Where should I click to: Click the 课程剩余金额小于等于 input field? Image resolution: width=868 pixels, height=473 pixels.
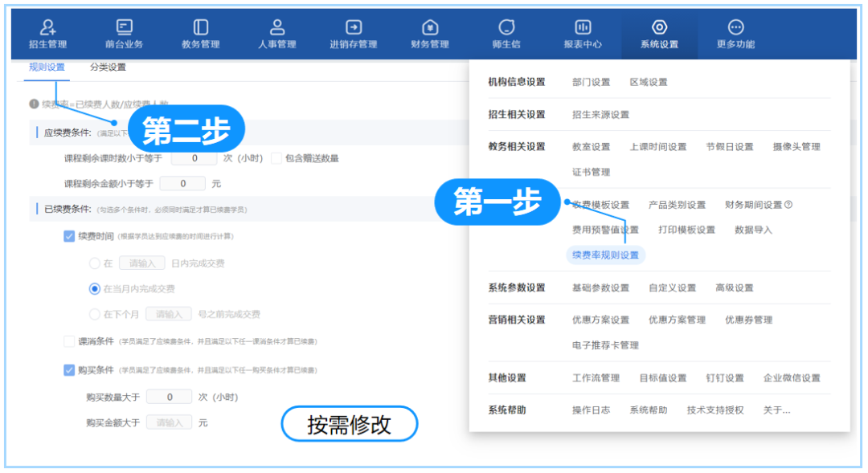coord(182,184)
